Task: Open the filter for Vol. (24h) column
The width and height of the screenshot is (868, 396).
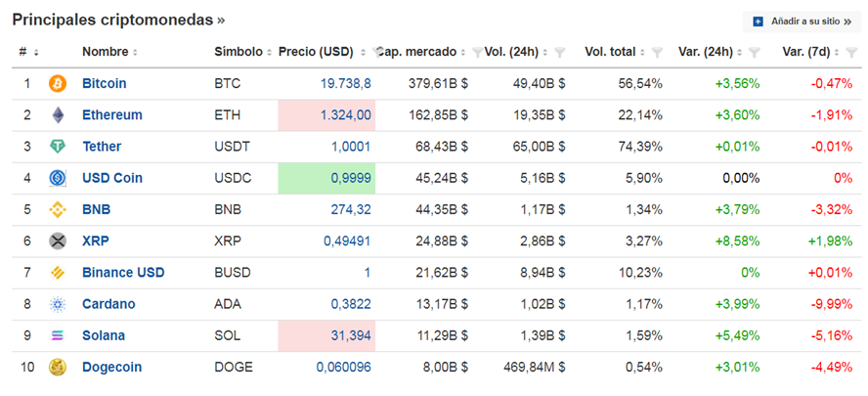Action: coord(560,53)
